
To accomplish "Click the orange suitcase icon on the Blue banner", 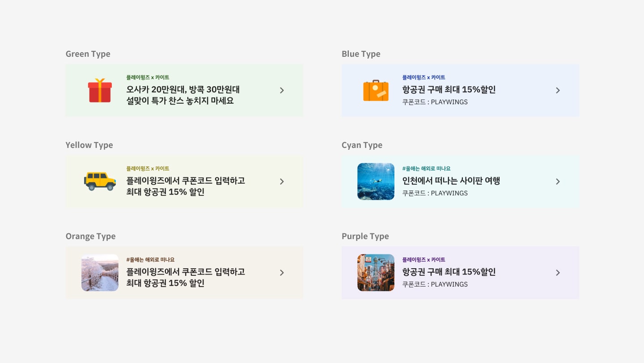I will pyautogui.click(x=376, y=90).
